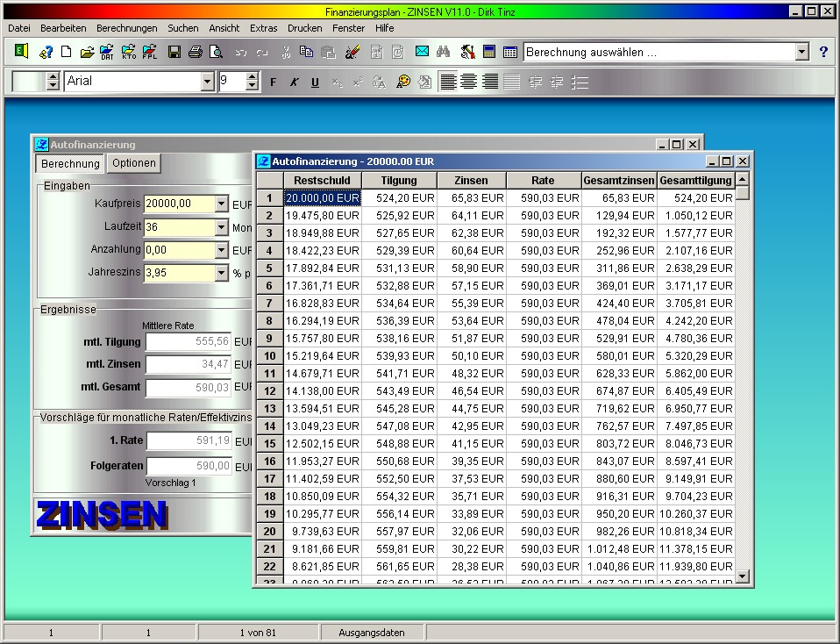
Task: Click the Gesamtzinsen column header
Action: point(619,181)
